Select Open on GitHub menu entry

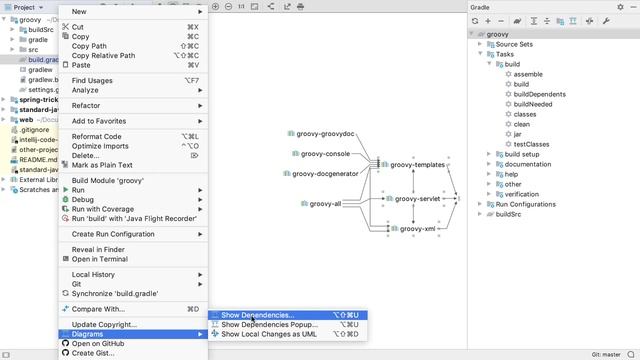coord(133,344)
